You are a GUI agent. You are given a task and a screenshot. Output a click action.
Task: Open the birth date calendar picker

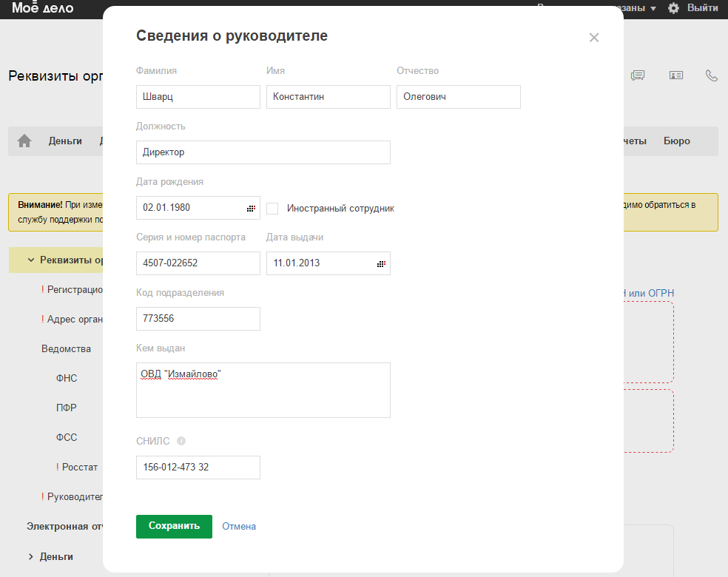(x=251, y=208)
